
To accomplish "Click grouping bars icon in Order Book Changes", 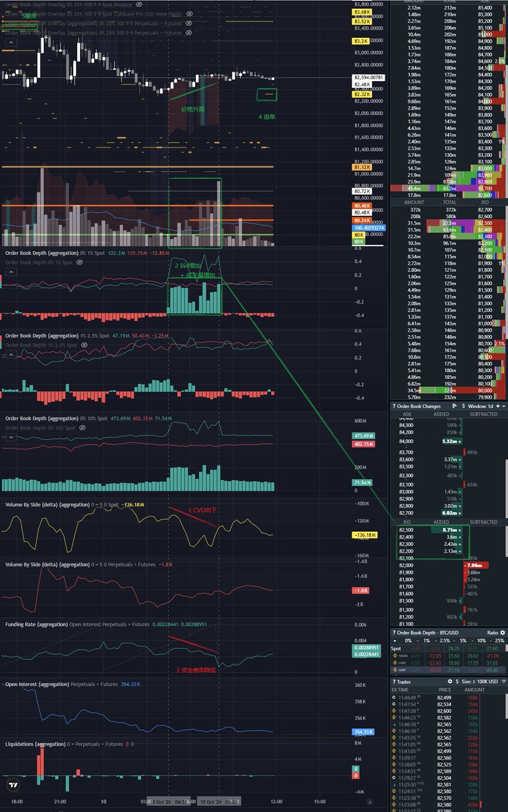I will tap(454, 406).
